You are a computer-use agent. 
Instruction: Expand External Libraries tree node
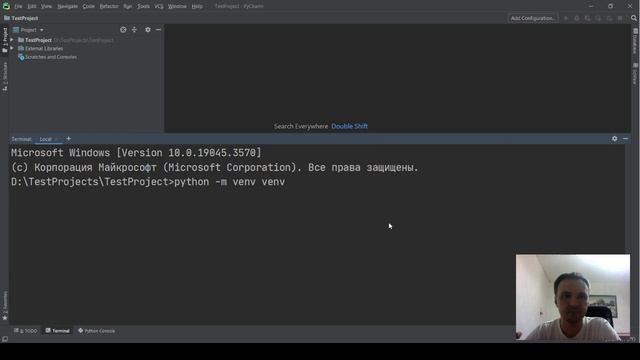click(12, 48)
